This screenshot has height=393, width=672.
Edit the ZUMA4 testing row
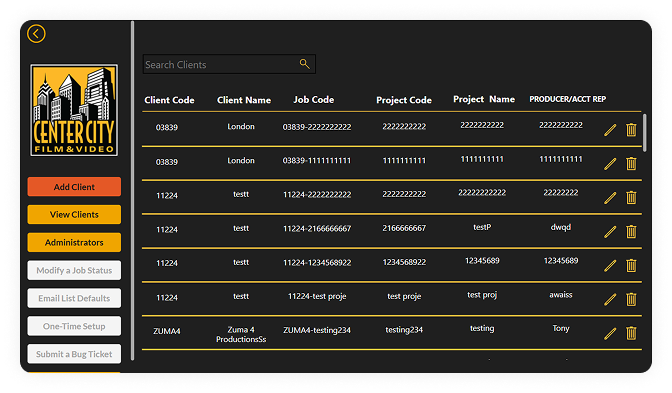pyautogui.click(x=610, y=333)
